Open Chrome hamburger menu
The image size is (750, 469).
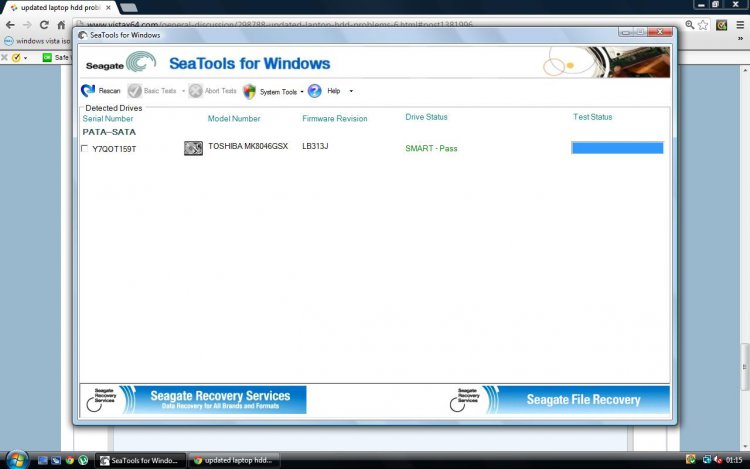pos(740,25)
